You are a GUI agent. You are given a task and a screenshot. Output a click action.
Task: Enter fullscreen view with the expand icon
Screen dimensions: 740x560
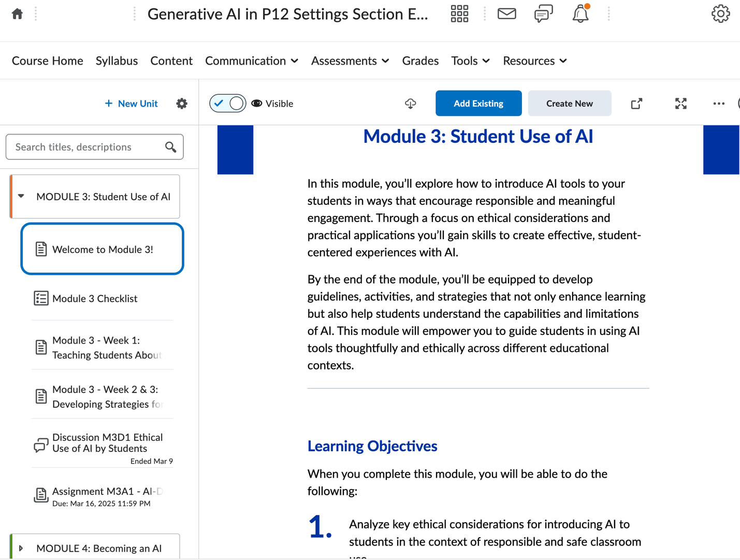pyautogui.click(x=680, y=104)
